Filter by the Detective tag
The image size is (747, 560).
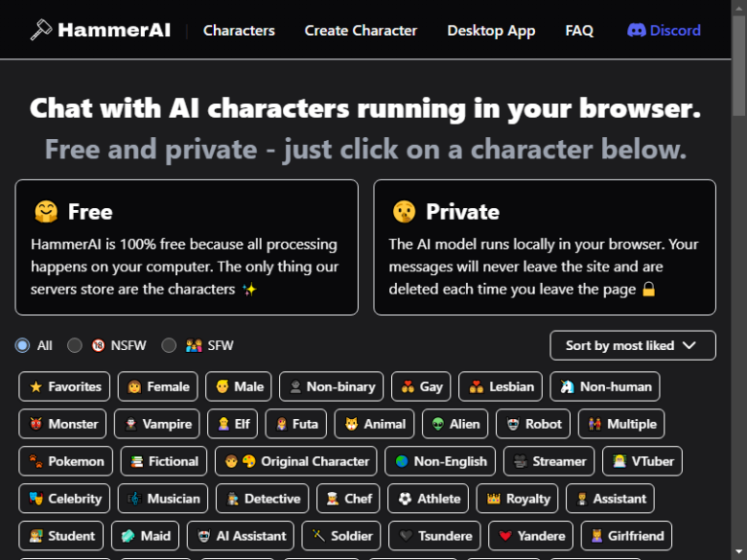(x=263, y=499)
